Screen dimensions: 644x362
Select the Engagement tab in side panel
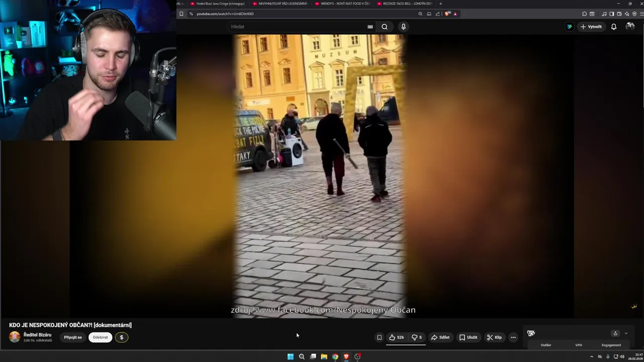pyautogui.click(x=611, y=345)
